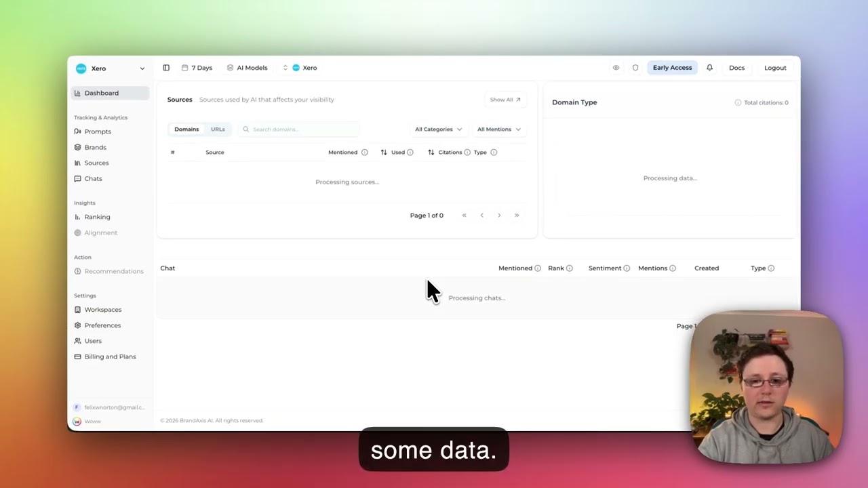This screenshot has height=488, width=868.
Task: Click the info icon next to chat Mentioned column
Action: [x=537, y=268]
